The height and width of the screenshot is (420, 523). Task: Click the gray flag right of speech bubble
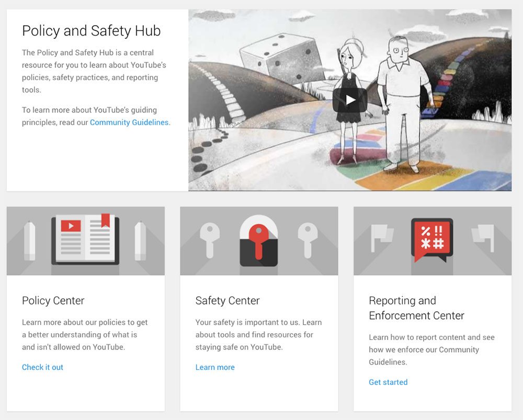[483, 238]
